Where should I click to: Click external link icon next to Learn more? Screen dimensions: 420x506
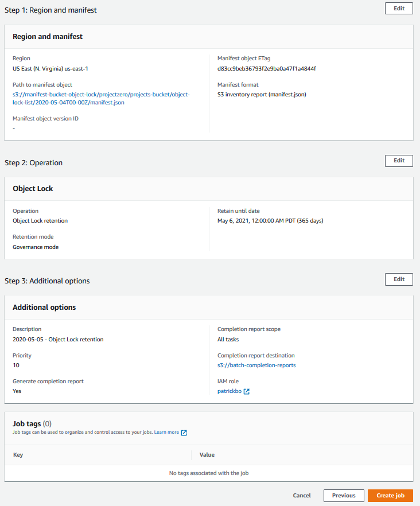coord(184,433)
